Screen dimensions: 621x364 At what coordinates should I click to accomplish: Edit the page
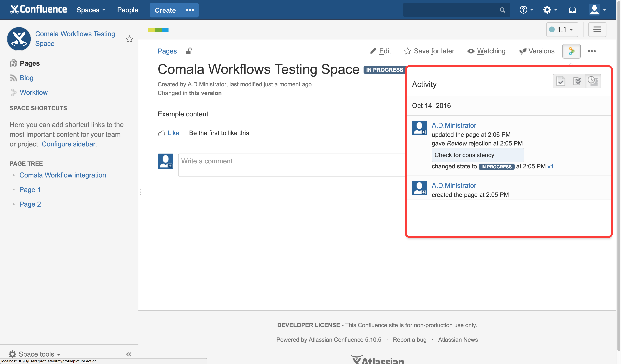[x=380, y=51]
